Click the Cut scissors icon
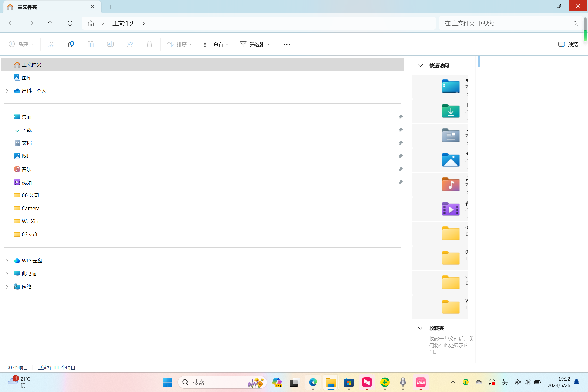This screenshot has height=392, width=588. (x=51, y=44)
